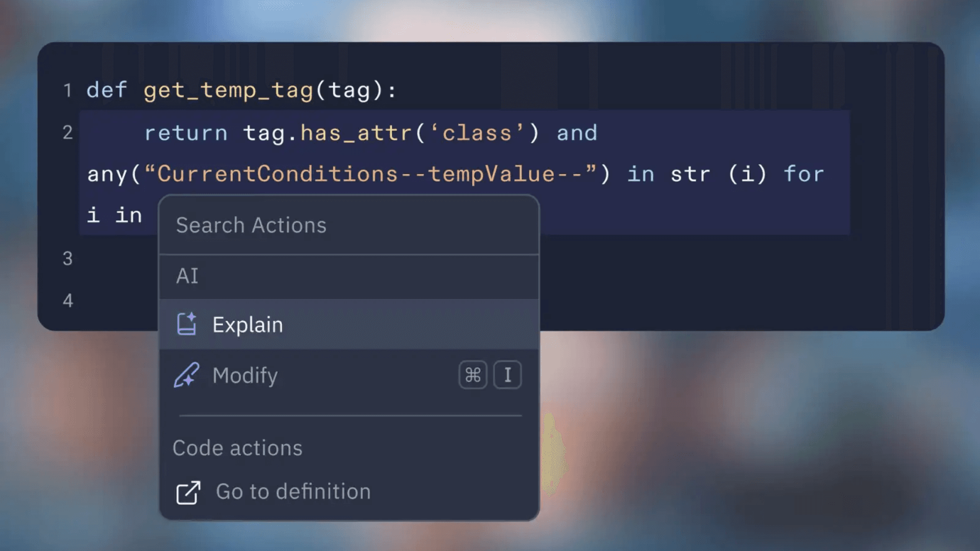Image resolution: width=980 pixels, height=551 pixels.
Task: Click the Explain sparkle book icon
Action: [187, 324]
